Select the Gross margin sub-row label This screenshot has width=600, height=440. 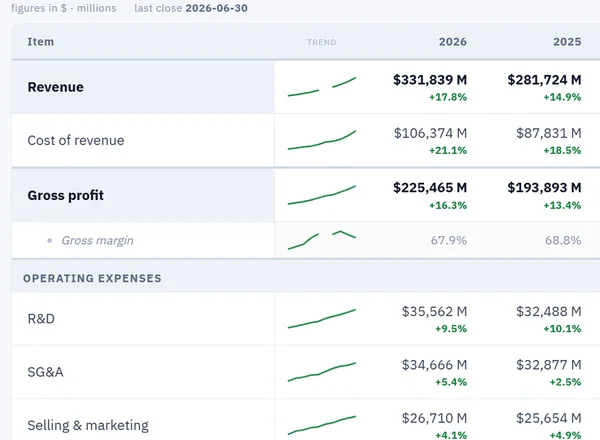tap(97, 240)
